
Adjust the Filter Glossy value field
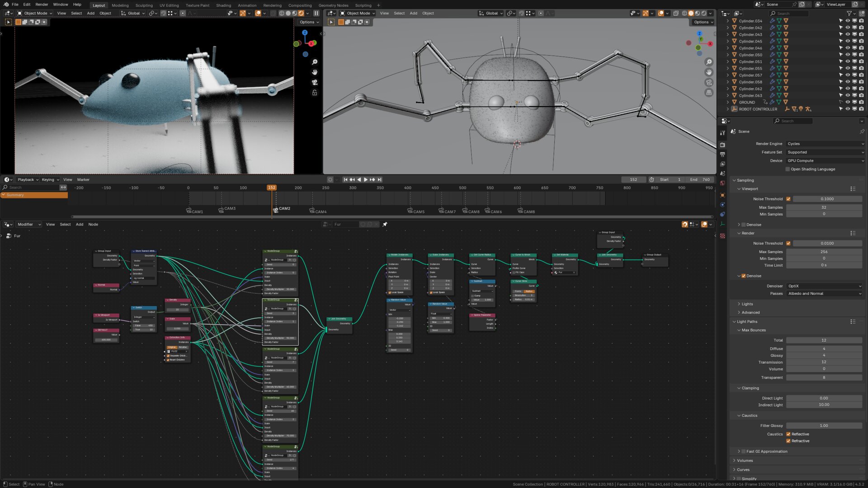824,426
